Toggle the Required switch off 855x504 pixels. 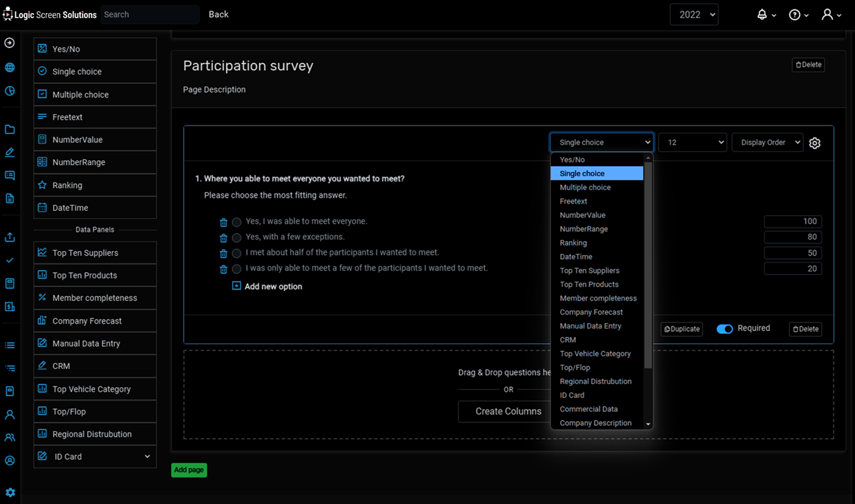pyautogui.click(x=725, y=329)
